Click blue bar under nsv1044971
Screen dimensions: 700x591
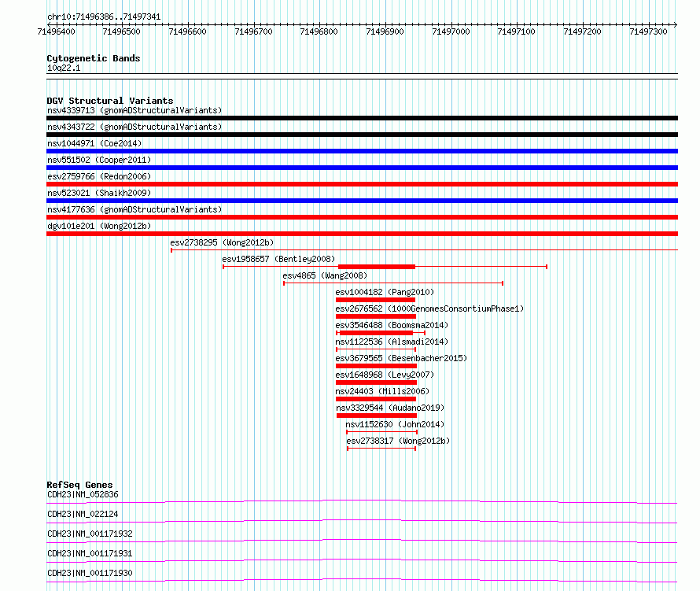point(362,151)
